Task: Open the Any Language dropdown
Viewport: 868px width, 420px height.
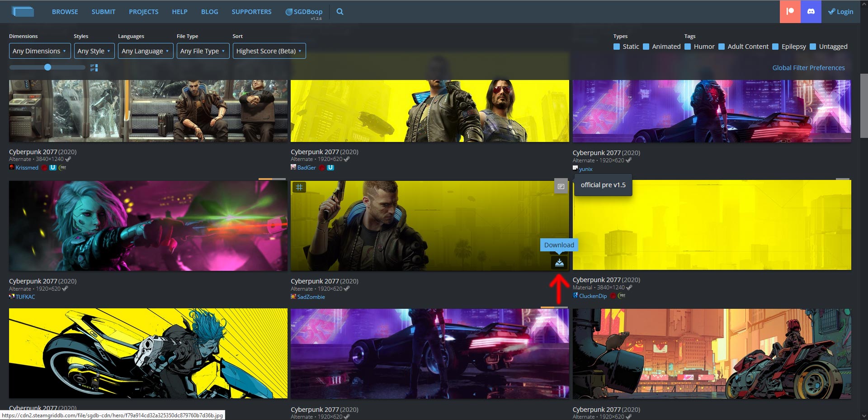Action: (146, 51)
